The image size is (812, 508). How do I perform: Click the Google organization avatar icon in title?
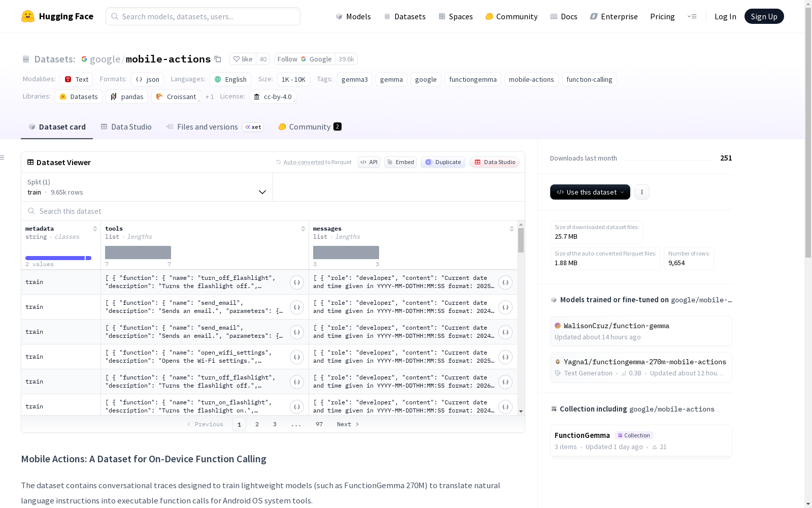click(x=84, y=59)
